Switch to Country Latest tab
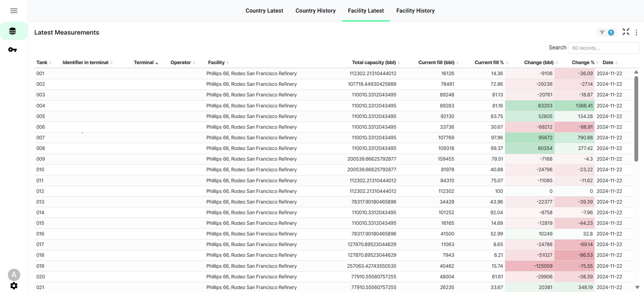The image size is (644, 292). (264, 11)
